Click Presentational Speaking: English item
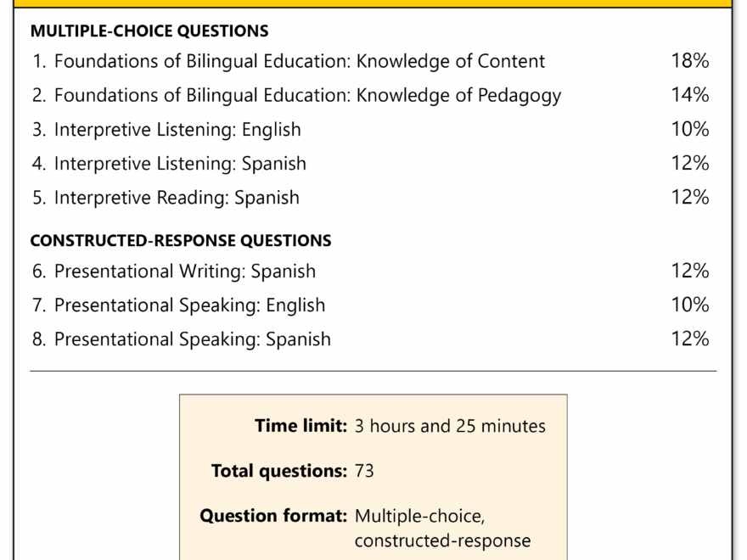This screenshot has height=560, width=747. click(189, 305)
